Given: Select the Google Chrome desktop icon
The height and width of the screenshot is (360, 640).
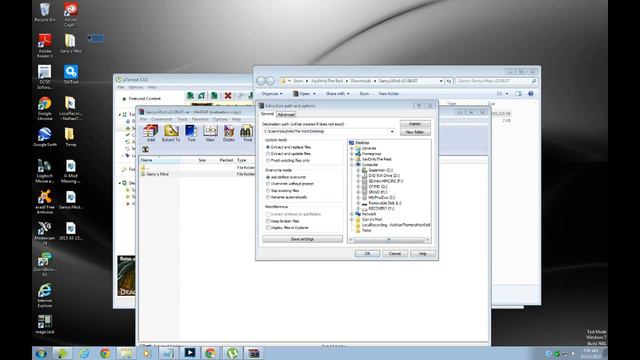Looking at the screenshot, I should coord(45,108).
